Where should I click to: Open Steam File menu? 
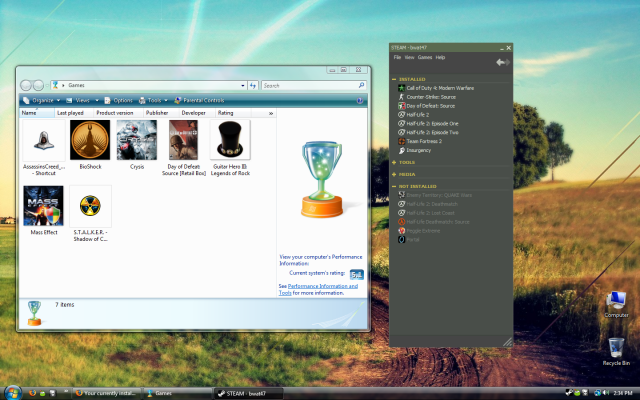(397, 58)
